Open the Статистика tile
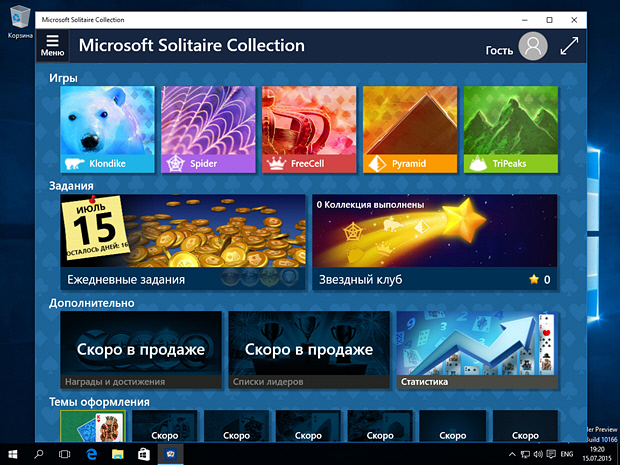This screenshot has width=620, height=465. coord(477,350)
